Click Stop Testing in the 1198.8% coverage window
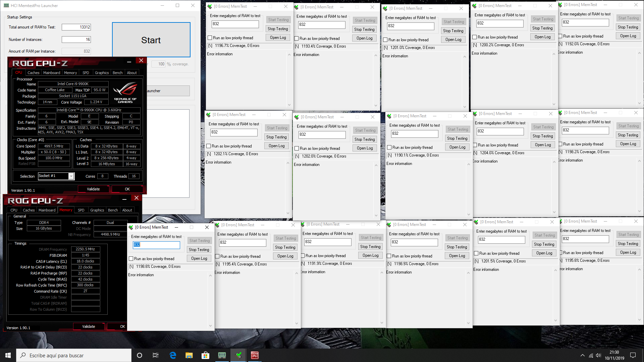Screen dimensions: 644x362 (x=199, y=250)
